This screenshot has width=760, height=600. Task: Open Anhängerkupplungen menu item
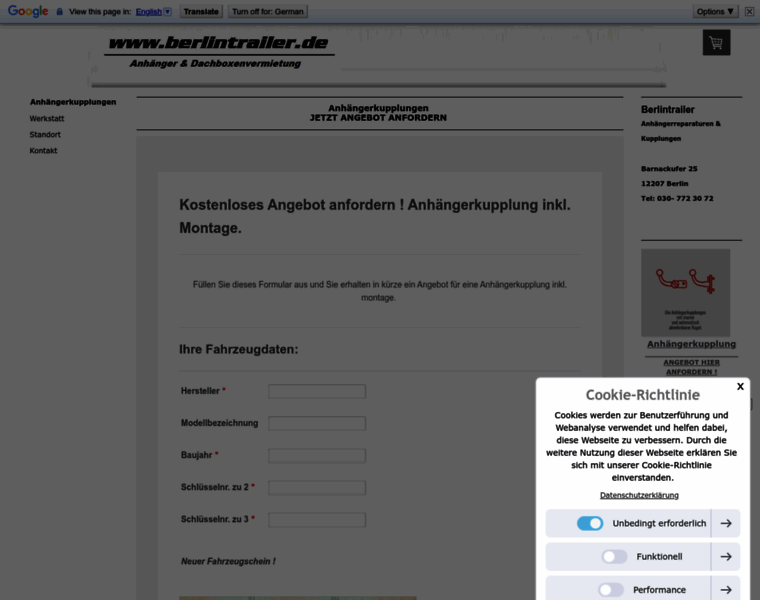click(73, 102)
